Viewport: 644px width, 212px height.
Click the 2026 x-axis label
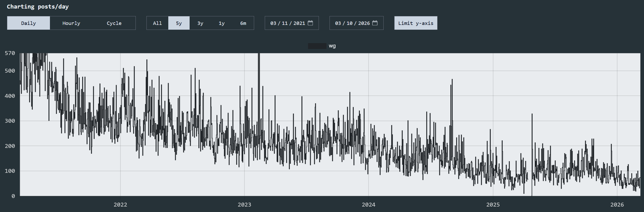click(617, 204)
